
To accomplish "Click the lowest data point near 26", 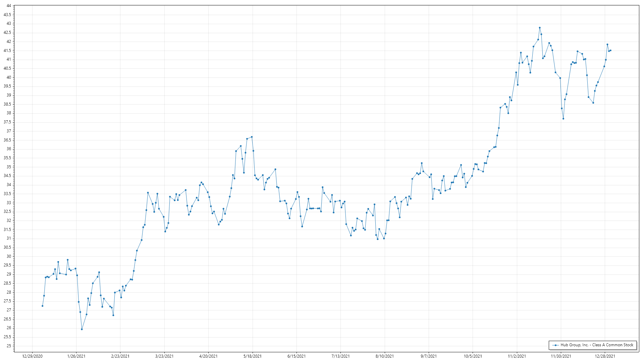I will (82, 329).
